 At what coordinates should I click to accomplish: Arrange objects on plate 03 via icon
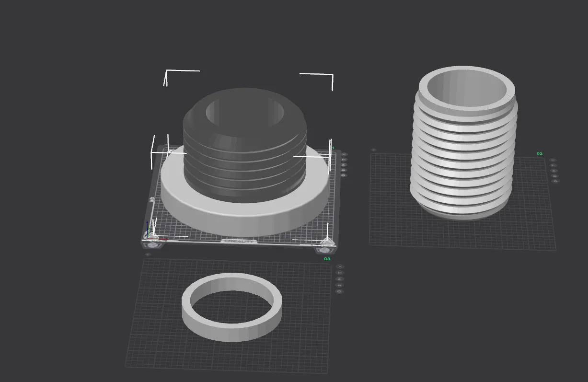click(x=340, y=279)
